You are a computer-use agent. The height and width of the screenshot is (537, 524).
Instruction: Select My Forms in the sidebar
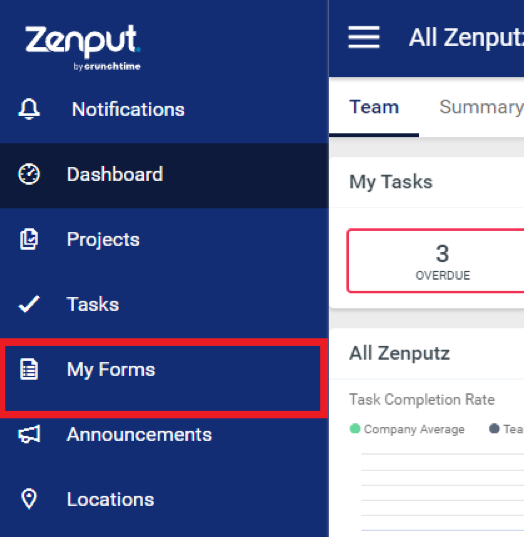(x=163, y=378)
